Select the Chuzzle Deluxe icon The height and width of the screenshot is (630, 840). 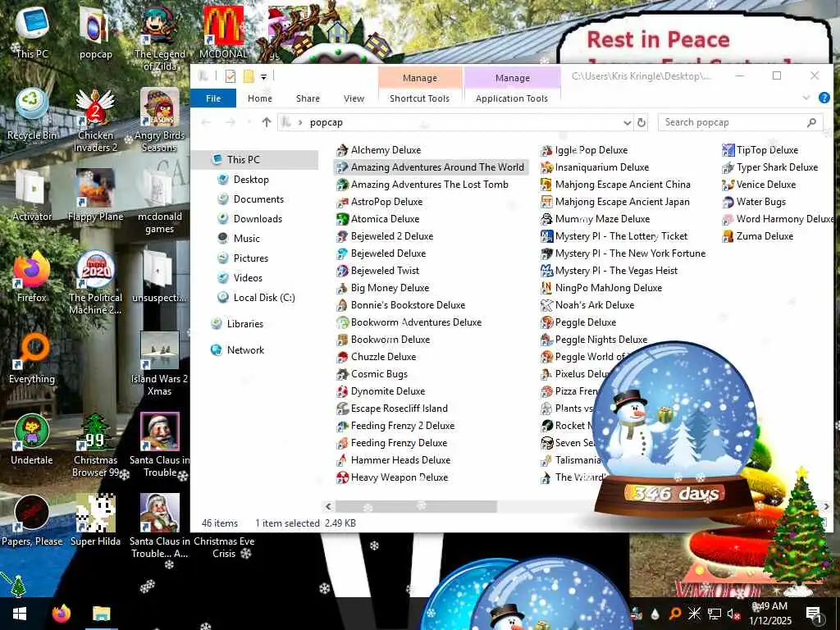(342, 357)
